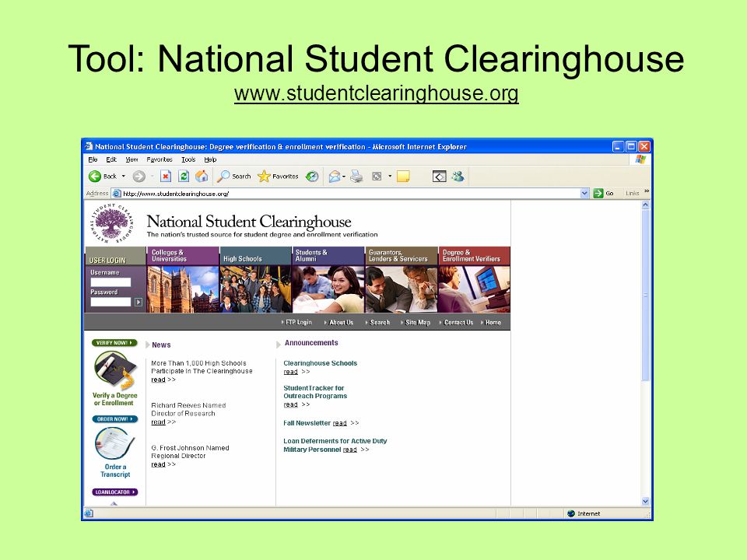Open the Search magnifier toolbar button
The width and height of the screenshot is (747, 560).
[x=234, y=177]
